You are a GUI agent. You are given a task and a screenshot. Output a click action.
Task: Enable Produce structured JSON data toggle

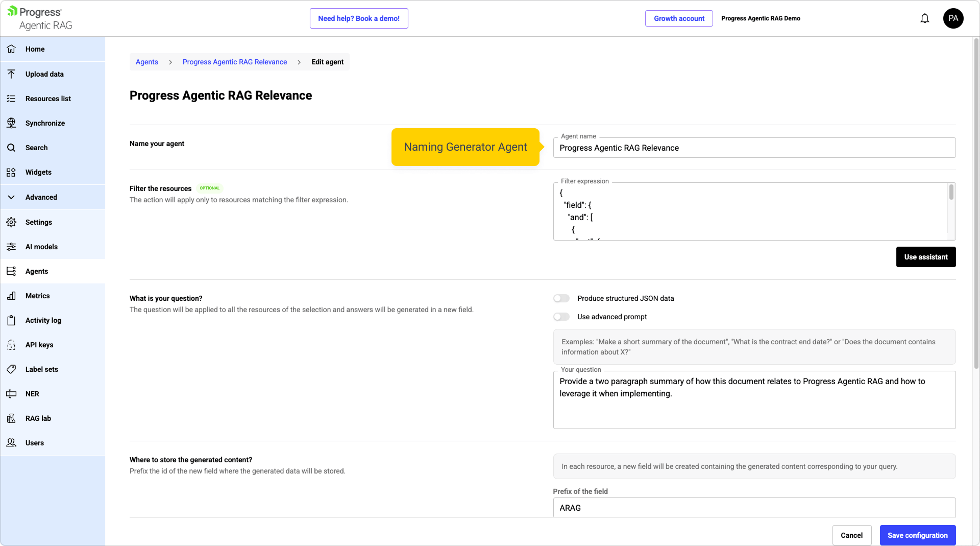click(561, 298)
